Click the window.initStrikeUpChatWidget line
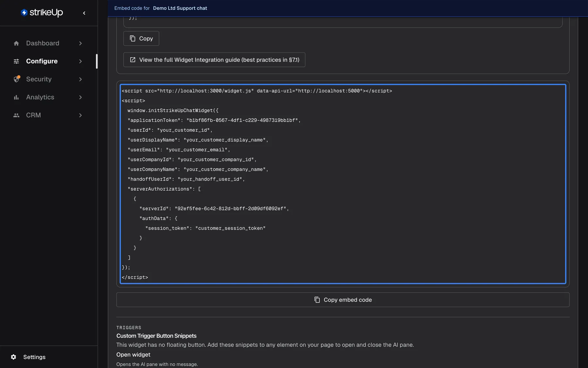The width and height of the screenshot is (588, 368). point(173,111)
